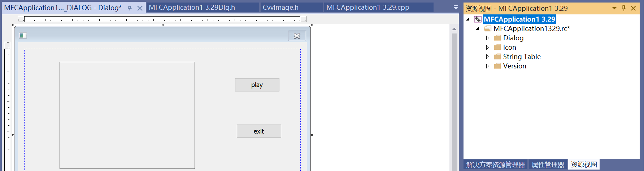Click the Version folder icon
Viewport: 644px width, 171px height.
pyautogui.click(x=497, y=66)
